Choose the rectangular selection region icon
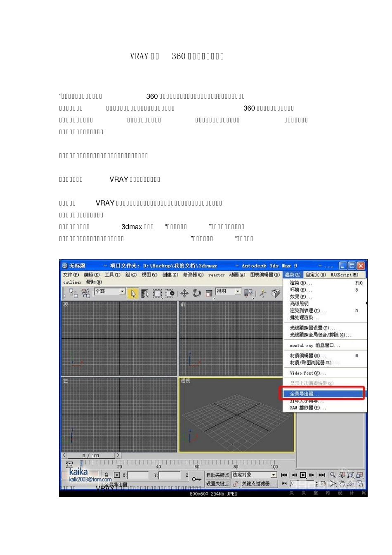392x555 pixels. pyautogui.click(x=158, y=293)
